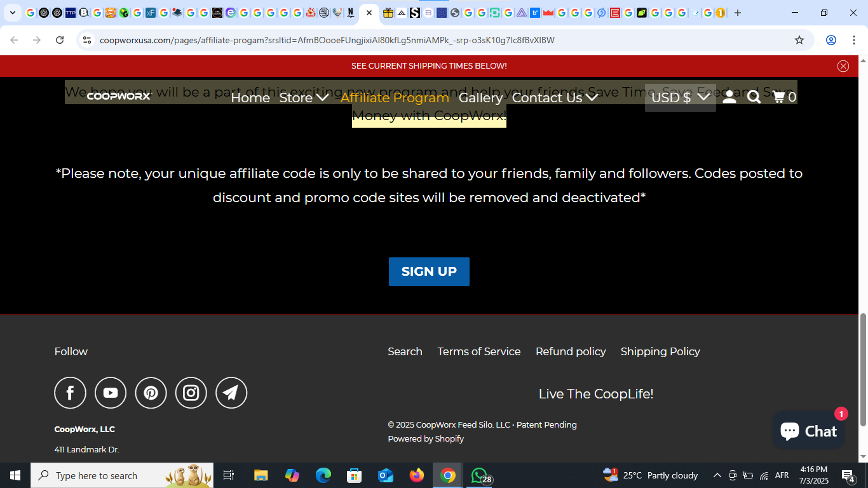Go to the Home menu item
Image resolution: width=868 pixels, height=488 pixels.
(250, 97)
